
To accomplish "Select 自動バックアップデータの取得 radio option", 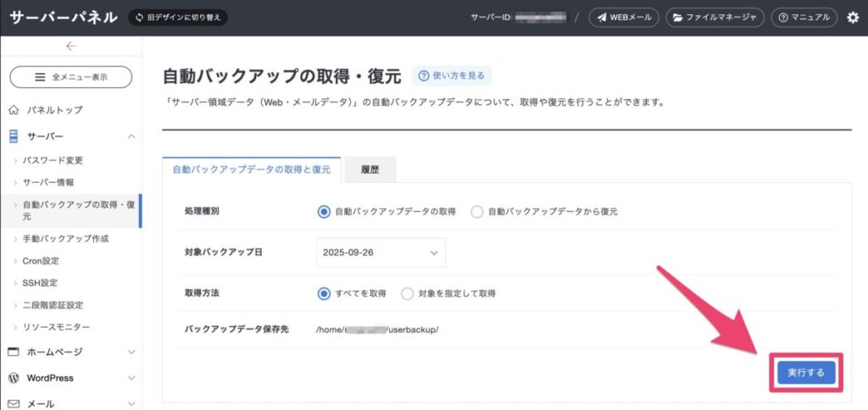I will pos(324,212).
